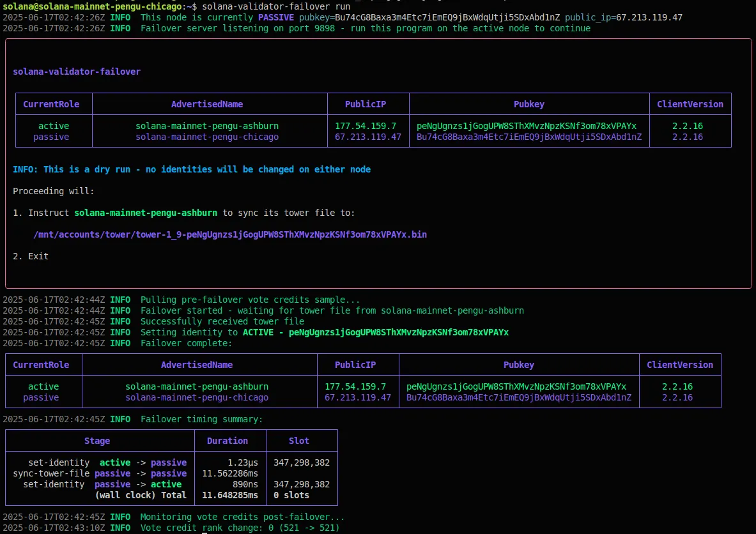Click the ClientVersion header in the upper table
The image size is (756, 534).
[x=690, y=104]
